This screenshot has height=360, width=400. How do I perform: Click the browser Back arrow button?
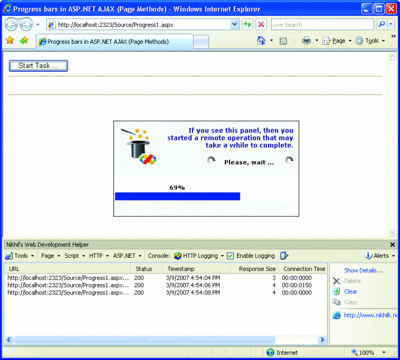pyautogui.click(x=11, y=24)
